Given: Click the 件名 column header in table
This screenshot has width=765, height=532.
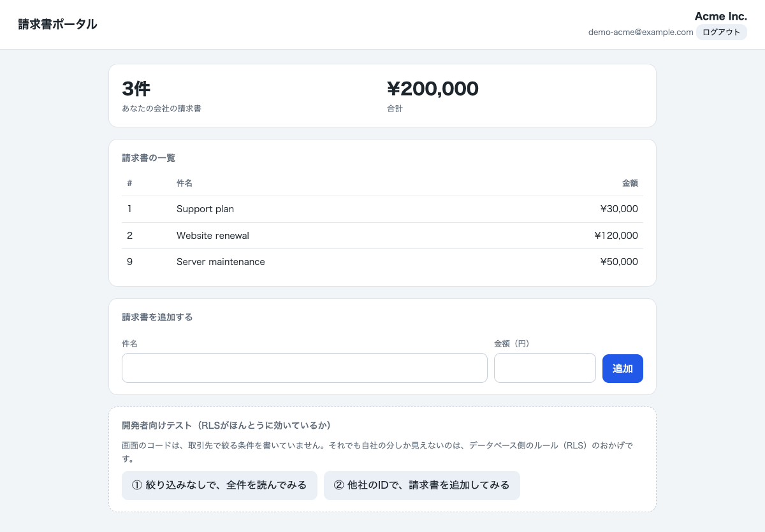Looking at the screenshot, I should point(184,183).
